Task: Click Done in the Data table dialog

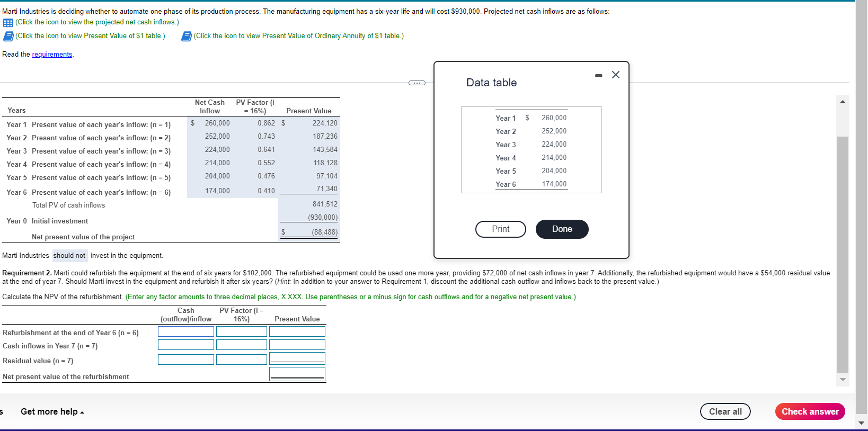Action: (x=562, y=229)
